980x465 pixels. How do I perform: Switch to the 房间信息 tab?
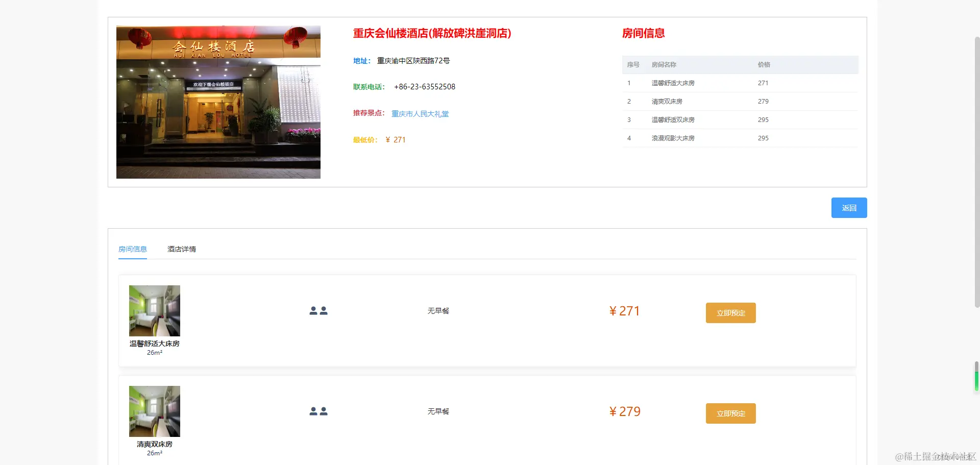133,249
